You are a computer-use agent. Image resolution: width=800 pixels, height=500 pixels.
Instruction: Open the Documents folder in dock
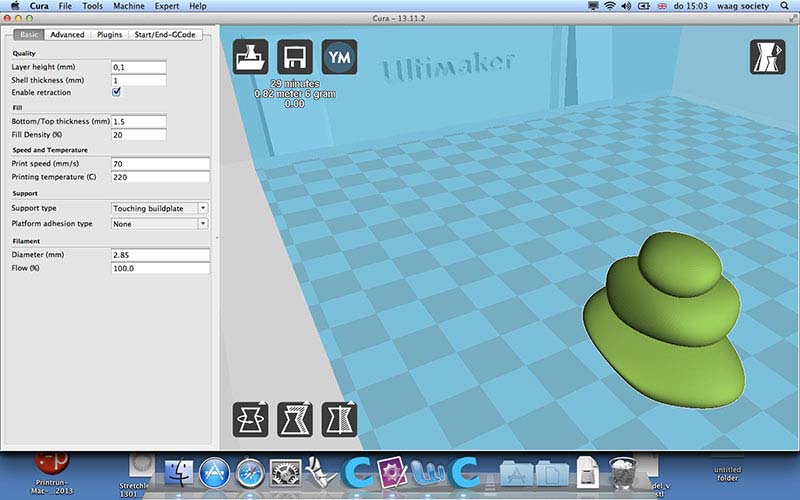tap(552, 473)
